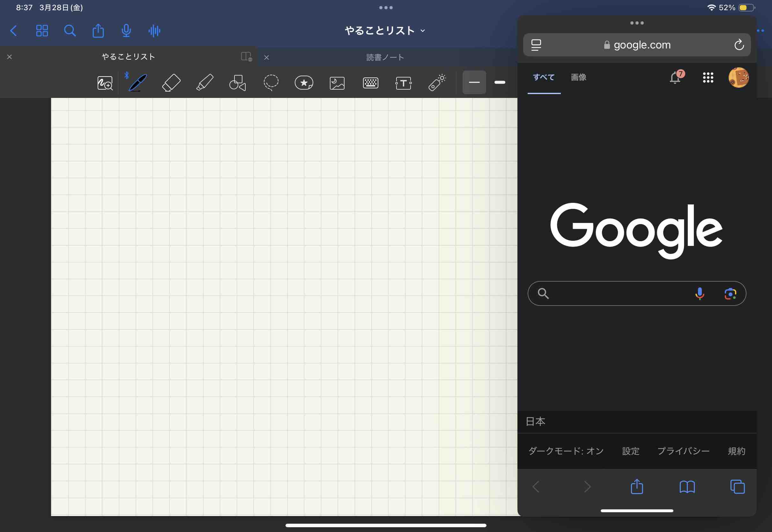772x532 pixels.
Task: Select the Image insert tool
Action: (x=337, y=83)
